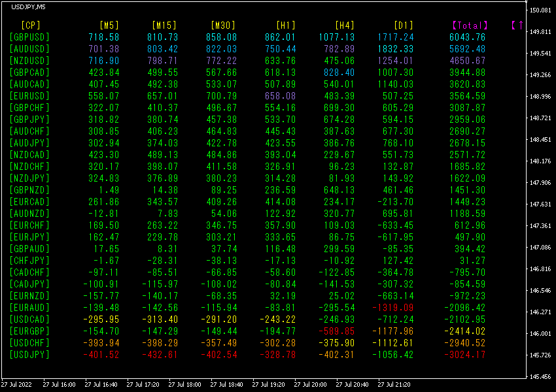Click AUDUSD D1 value 1832.33
This screenshot has height=392, width=556.
click(396, 49)
